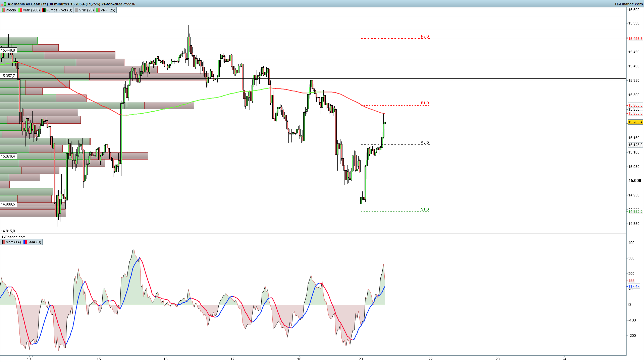Select the moving average value 15.235,5
This screenshot has height=362, width=644.
[635, 113]
